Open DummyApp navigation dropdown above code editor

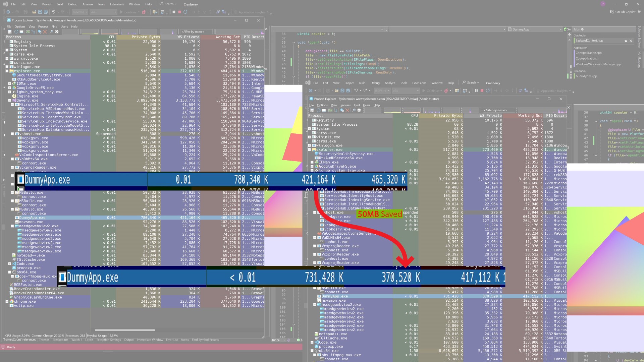point(535,29)
